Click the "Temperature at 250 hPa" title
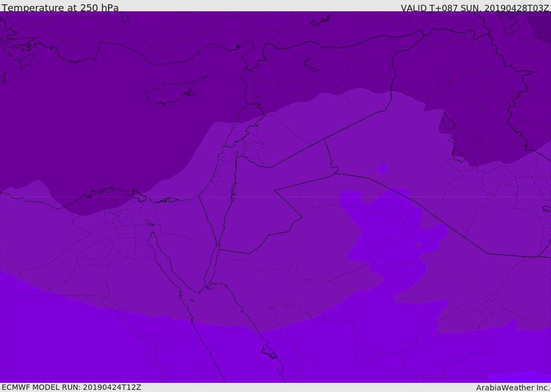 (x=60, y=8)
